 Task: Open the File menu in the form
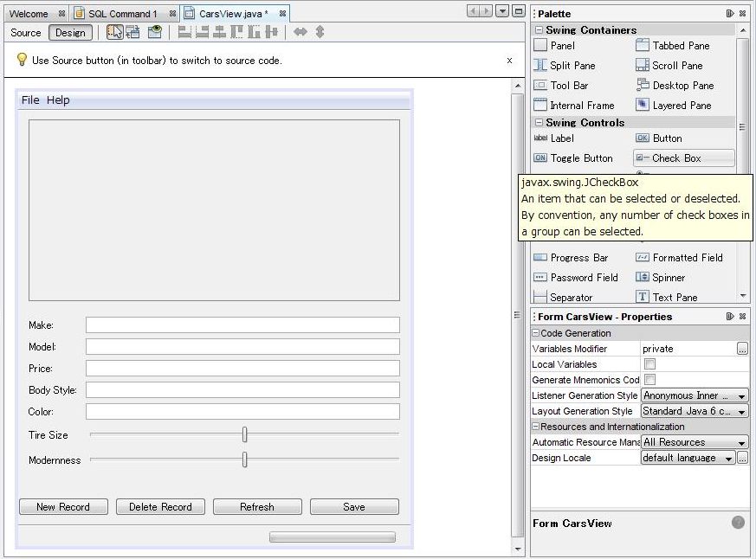point(30,100)
